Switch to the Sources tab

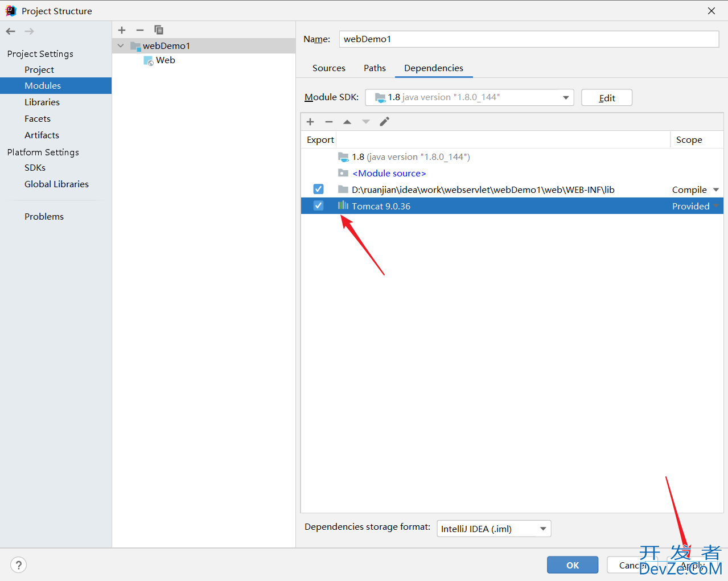[x=329, y=68]
